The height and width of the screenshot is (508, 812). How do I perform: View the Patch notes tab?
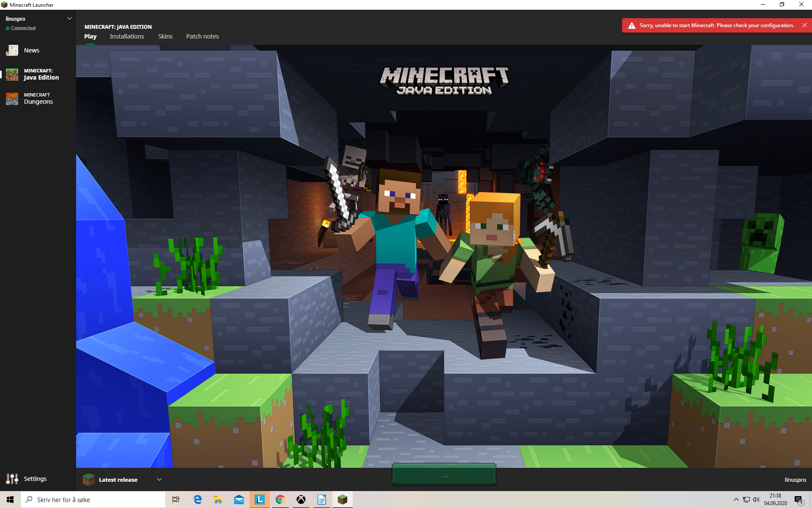(202, 36)
